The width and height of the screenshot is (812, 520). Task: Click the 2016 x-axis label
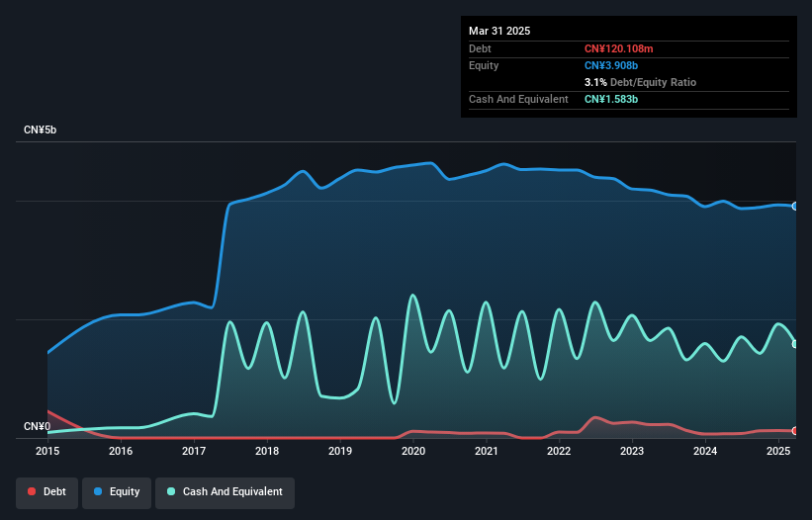tap(121, 451)
